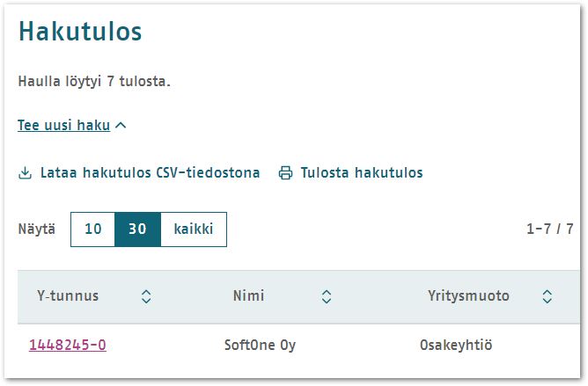The image size is (588, 386).
Task: Sort results by Nimi arrows icon
Action: (x=327, y=296)
